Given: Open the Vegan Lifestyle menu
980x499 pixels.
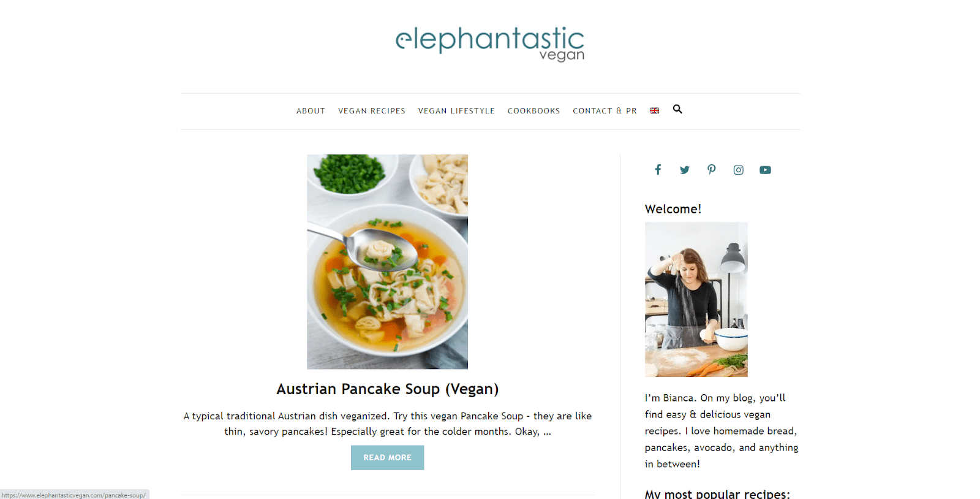Looking at the screenshot, I should (x=456, y=111).
